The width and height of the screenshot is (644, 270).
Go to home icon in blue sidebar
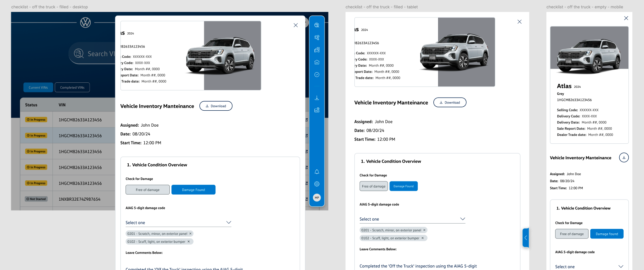(x=317, y=62)
